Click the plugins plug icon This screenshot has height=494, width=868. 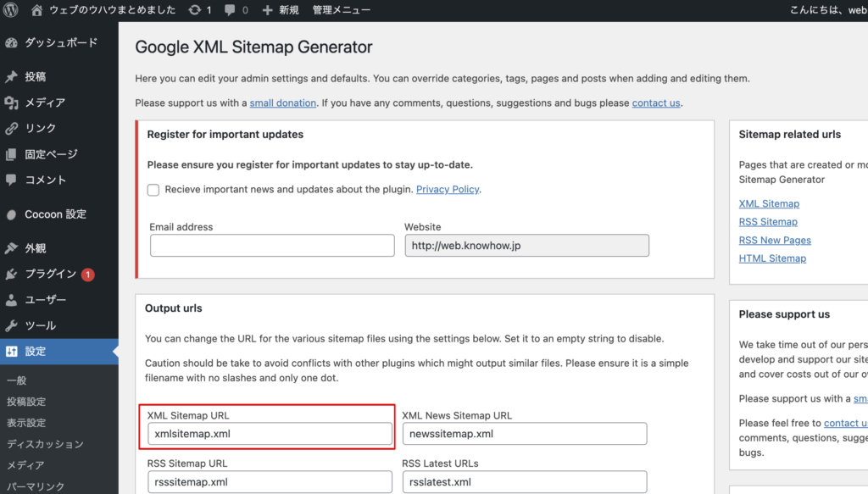click(x=11, y=275)
